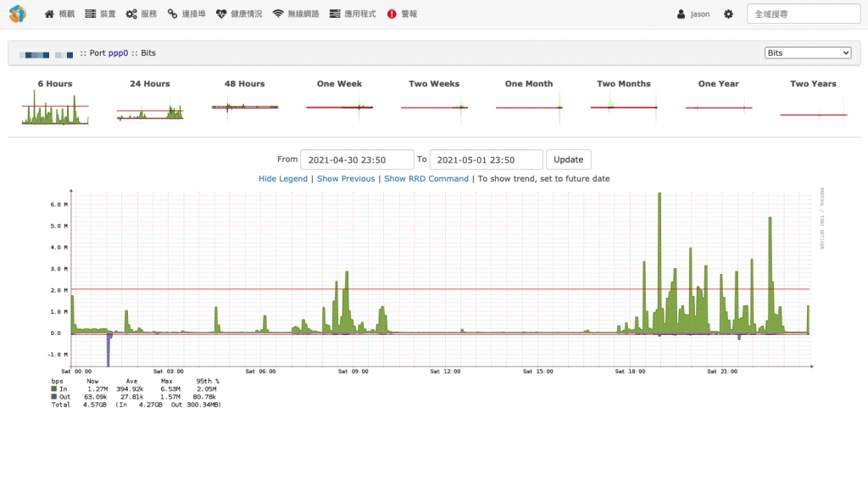Screen dimensions: 868x481
Task: Expand the Bits graph type dropdown
Action: [x=808, y=53]
